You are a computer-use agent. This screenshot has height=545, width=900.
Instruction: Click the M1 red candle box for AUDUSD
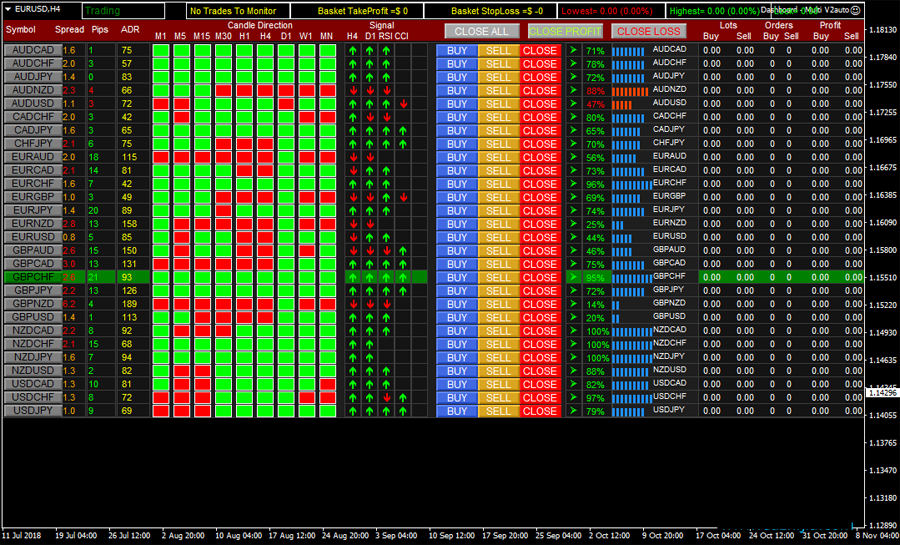coord(161,104)
